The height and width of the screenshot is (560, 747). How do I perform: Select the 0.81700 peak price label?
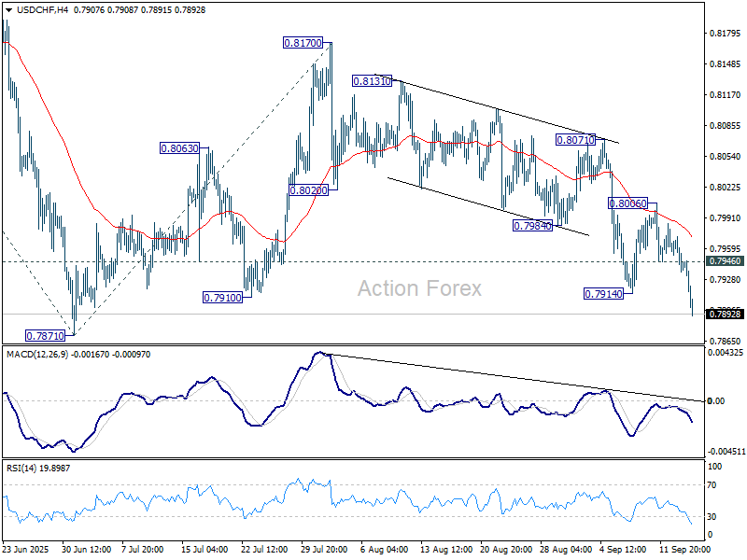(x=303, y=43)
